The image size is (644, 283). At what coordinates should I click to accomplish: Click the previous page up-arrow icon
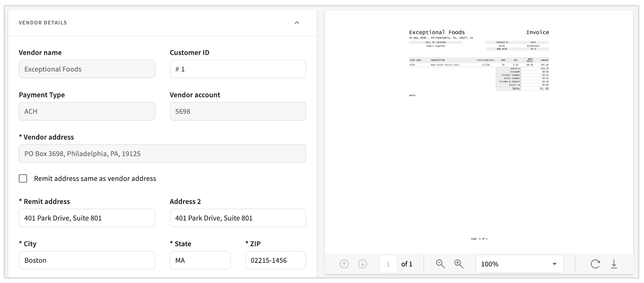click(344, 264)
